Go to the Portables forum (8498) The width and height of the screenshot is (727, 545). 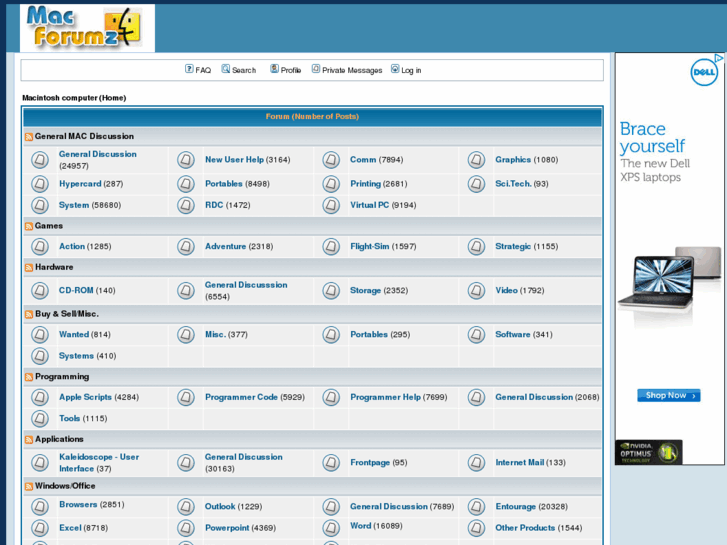click(223, 184)
